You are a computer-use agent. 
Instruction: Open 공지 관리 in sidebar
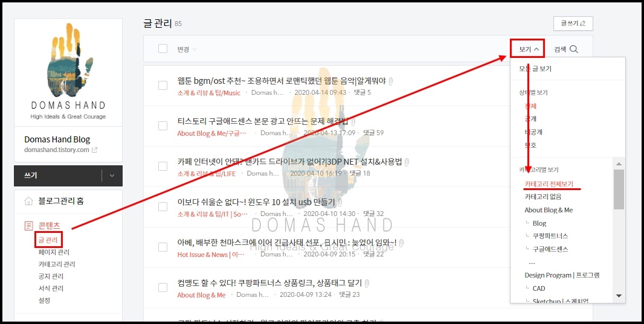pos(51,276)
